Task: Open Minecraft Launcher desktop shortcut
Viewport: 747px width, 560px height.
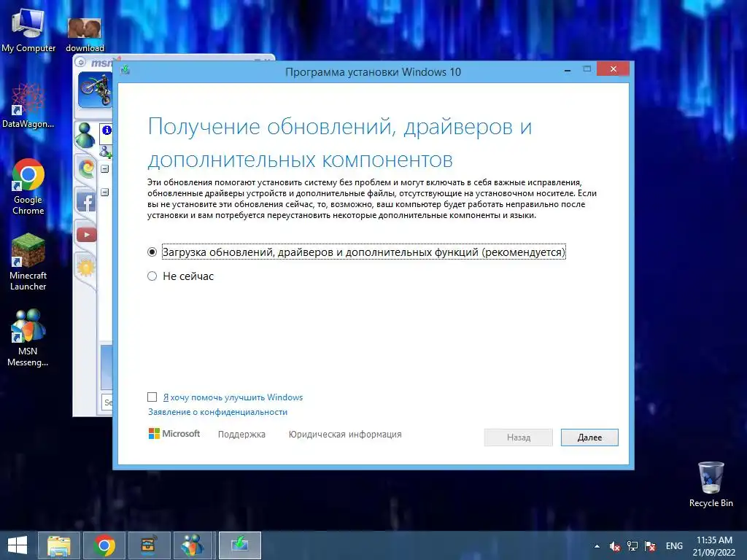Action: (28, 262)
